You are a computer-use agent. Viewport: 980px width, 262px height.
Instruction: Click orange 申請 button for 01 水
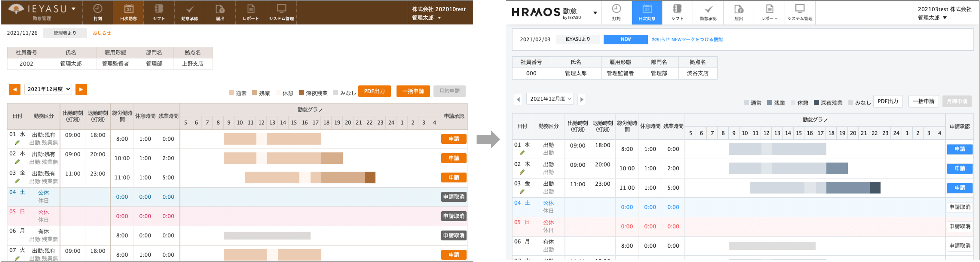click(x=454, y=139)
